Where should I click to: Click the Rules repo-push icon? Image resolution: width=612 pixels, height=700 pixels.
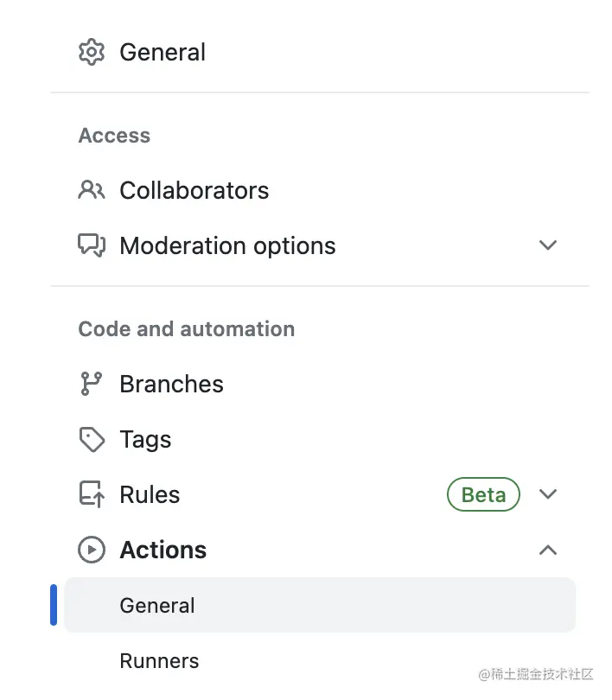tap(91, 494)
